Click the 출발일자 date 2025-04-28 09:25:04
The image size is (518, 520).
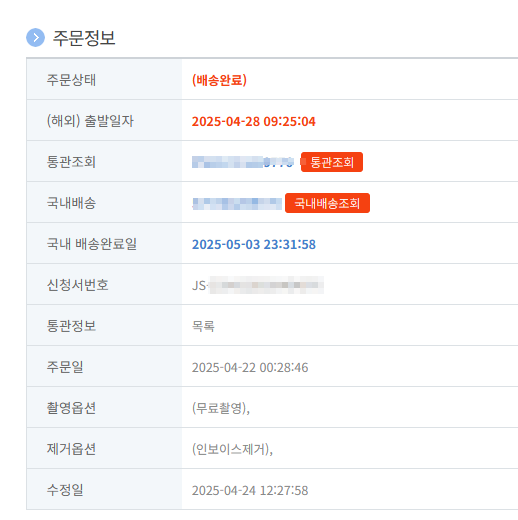click(x=254, y=121)
